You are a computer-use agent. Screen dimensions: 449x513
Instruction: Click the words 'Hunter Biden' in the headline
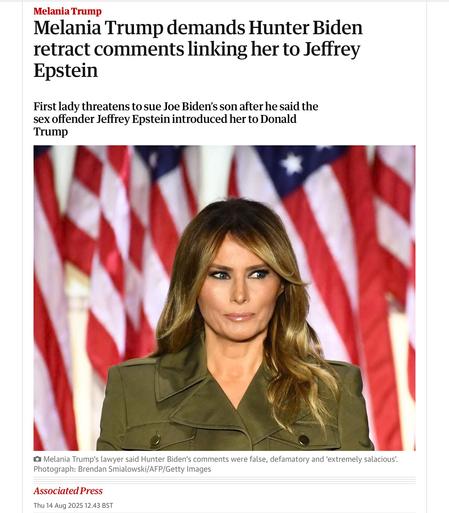(x=305, y=28)
